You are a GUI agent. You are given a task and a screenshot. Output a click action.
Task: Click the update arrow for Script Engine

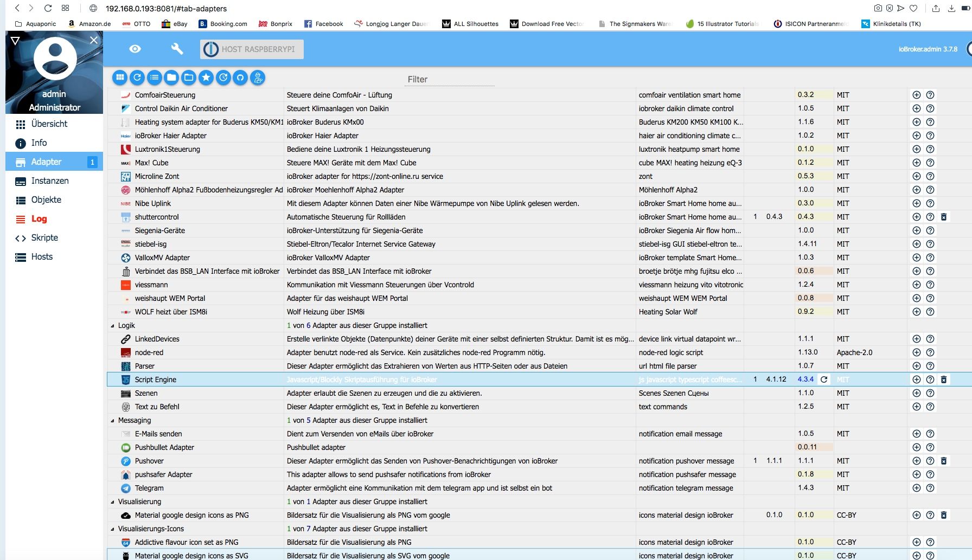click(824, 379)
